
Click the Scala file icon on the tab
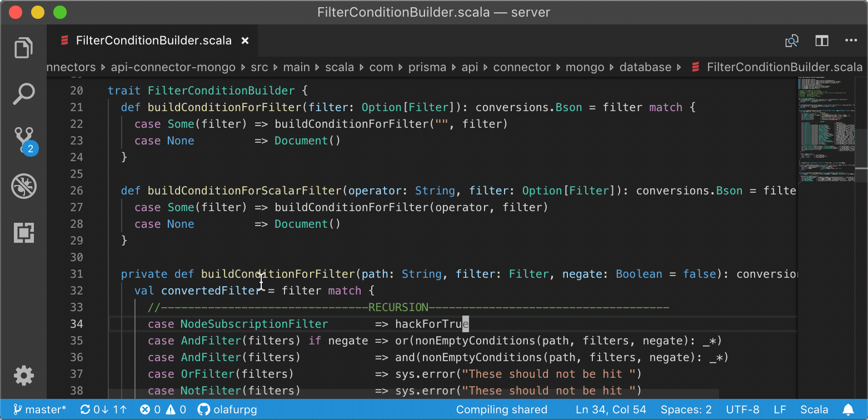tap(64, 41)
